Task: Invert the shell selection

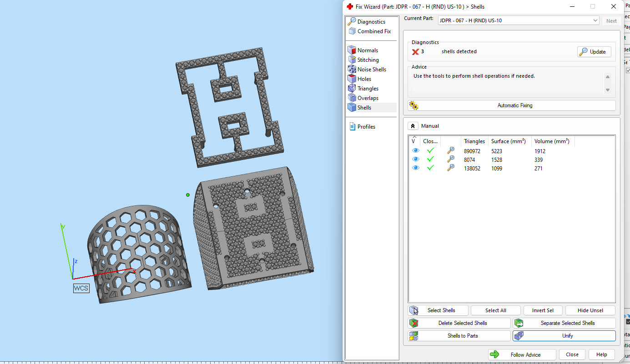Action: (542, 310)
